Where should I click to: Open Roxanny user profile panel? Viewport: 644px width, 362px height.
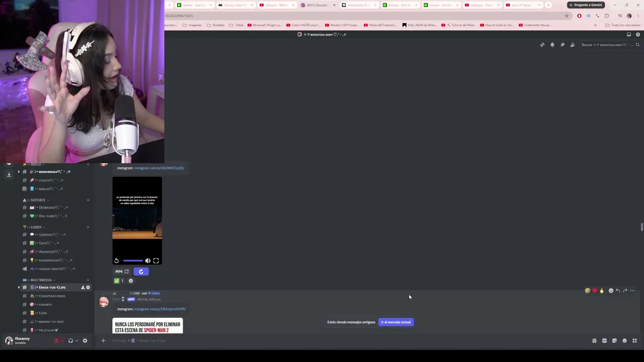click(x=18, y=340)
